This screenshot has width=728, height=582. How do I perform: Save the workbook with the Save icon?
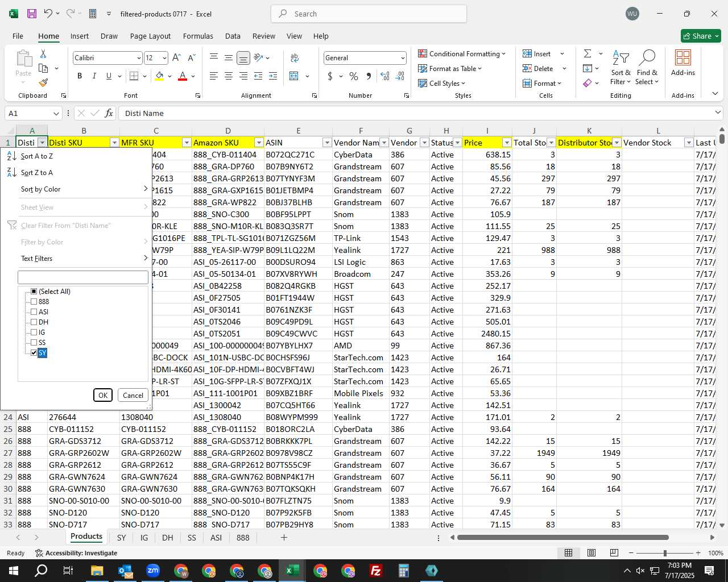tap(32, 14)
